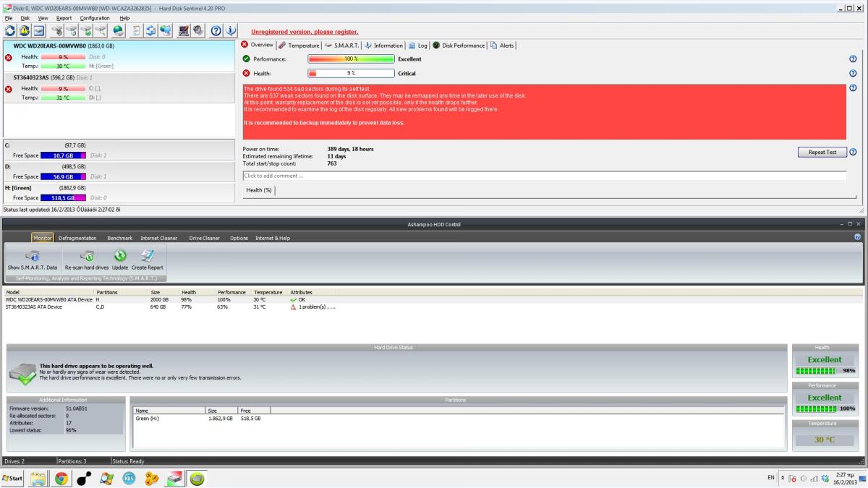Click the help icon beside Performance bar
Image resolution: width=868 pixels, height=488 pixels.
point(853,59)
